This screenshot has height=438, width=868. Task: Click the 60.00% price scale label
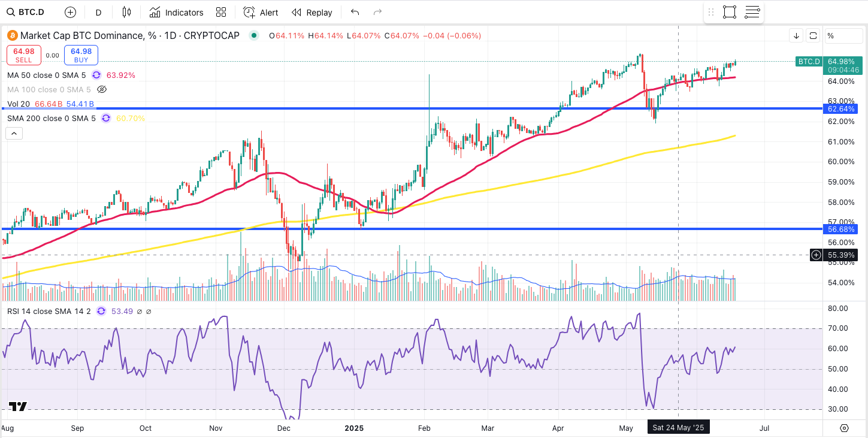click(840, 162)
